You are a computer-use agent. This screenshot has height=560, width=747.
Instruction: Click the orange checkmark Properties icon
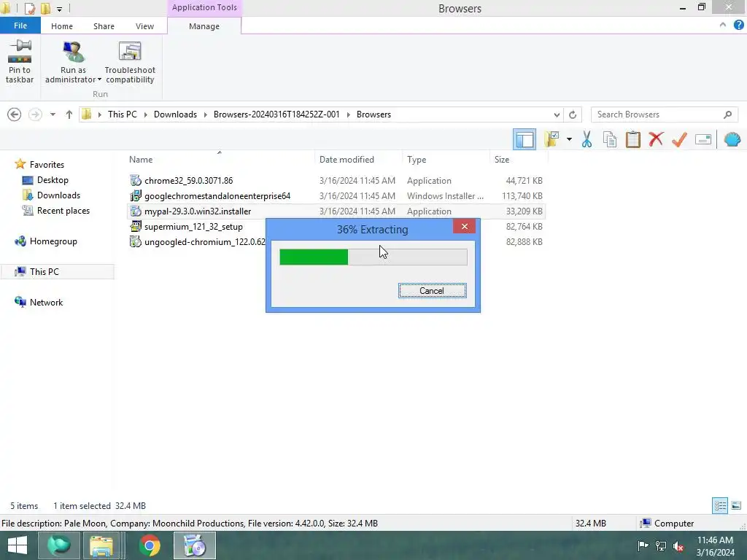(x=679, y=139)
